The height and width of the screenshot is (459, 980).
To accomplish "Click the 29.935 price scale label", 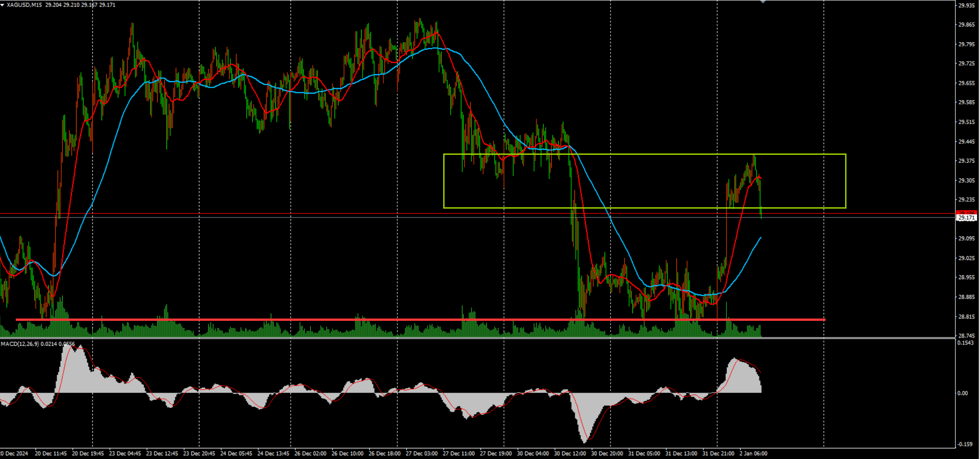I will point(967,5).
